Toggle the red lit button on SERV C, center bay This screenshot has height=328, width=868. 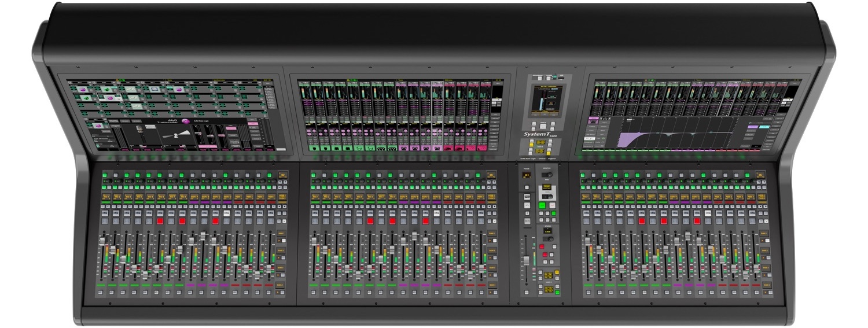[425, 221]
